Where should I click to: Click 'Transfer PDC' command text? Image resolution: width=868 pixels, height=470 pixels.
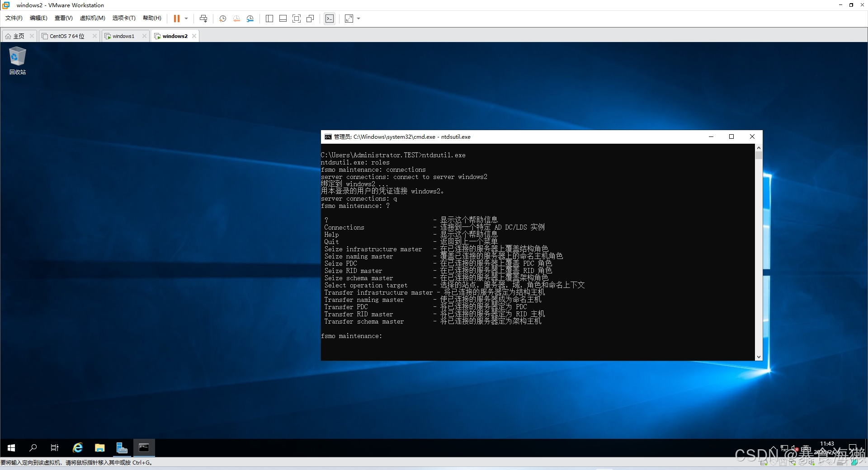coord(346,307)
